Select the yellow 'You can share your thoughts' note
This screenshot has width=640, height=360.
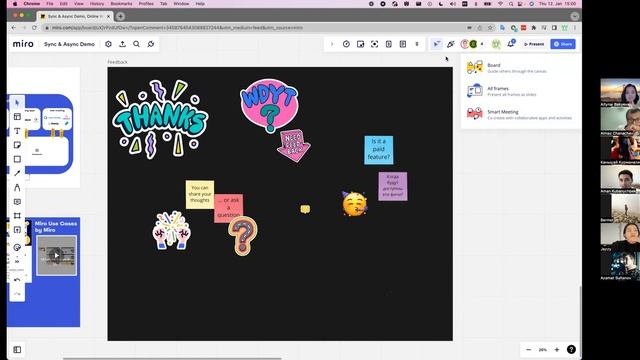pyautogui.click(x=200, y=194)
